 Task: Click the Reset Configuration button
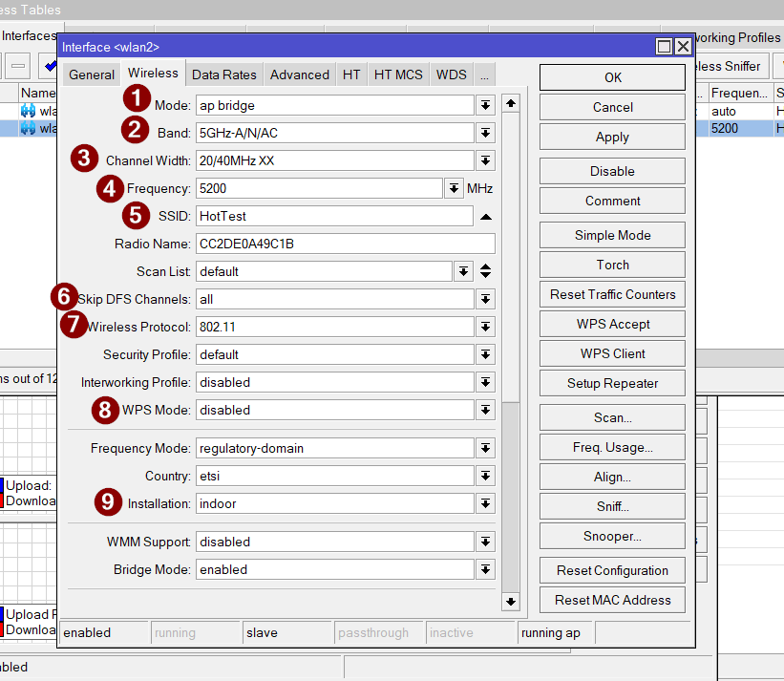pyautogui.click(x=612, y=570)
